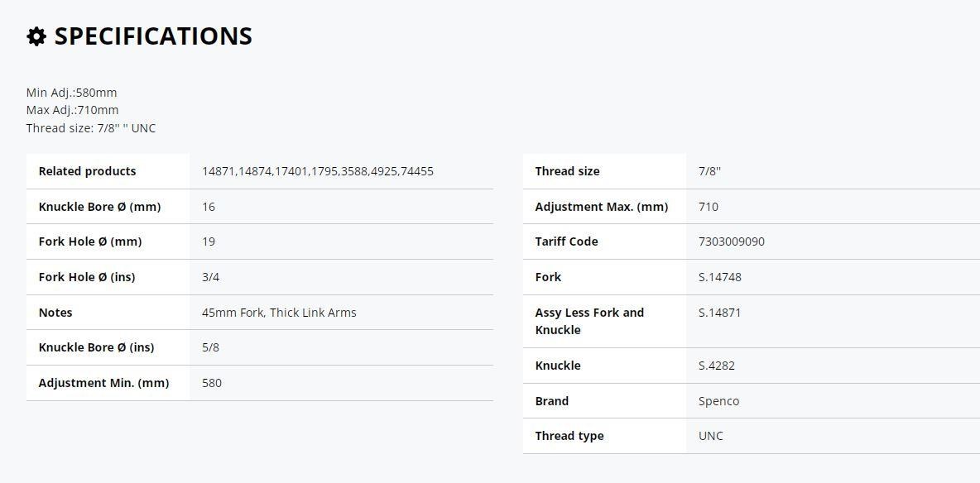Select the Adjustment Max. (mm) value 710

click(x=709, y=207)
